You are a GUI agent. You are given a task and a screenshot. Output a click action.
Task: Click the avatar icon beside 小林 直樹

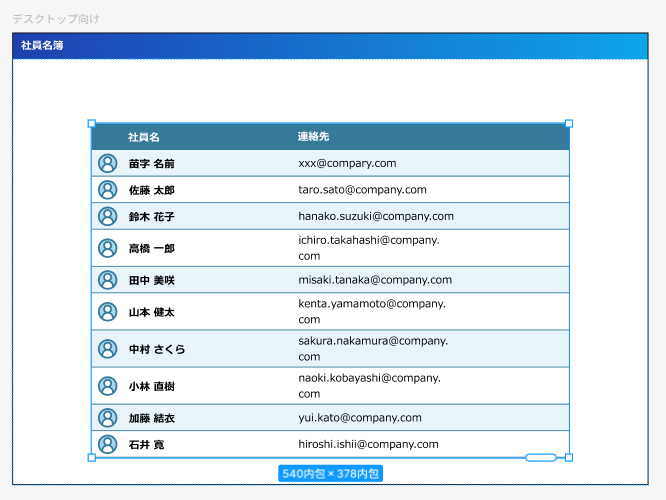point(107,386)
